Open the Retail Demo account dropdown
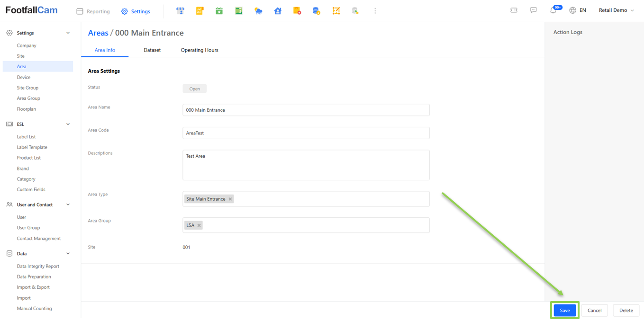 click(x=616, y=10)
